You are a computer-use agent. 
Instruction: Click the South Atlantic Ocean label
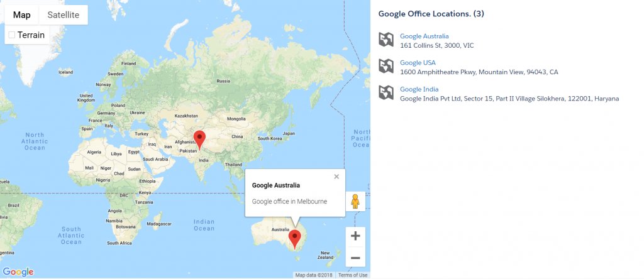71,236
